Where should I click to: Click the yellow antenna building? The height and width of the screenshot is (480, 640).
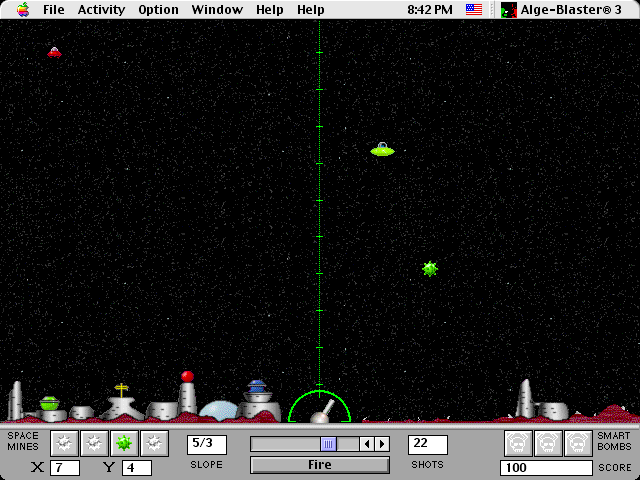pos(122,402)
